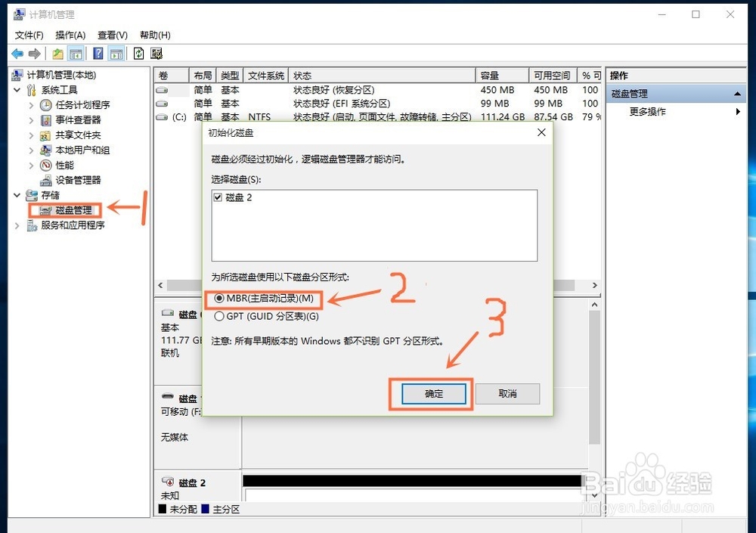Click the 取消 cancel button
The height and width of the screenshot is (533, 756).
507,393
